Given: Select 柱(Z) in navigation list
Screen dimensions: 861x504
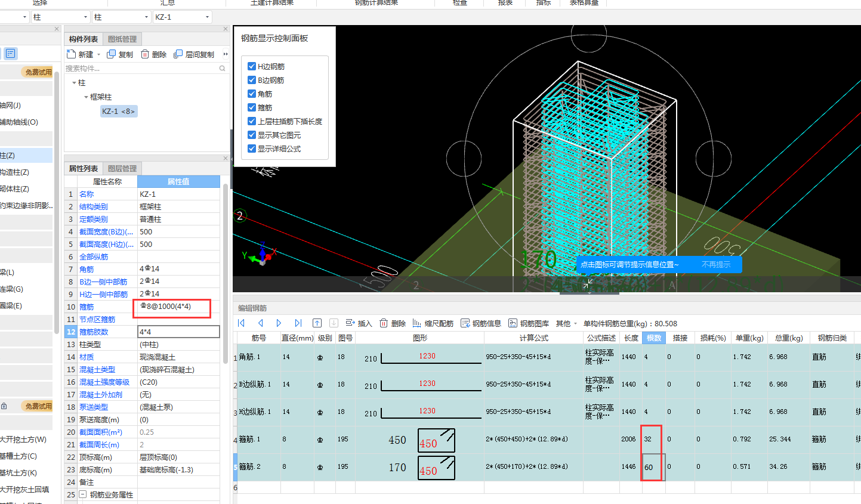Looking at the screenshot, I should tap(26, 155).
